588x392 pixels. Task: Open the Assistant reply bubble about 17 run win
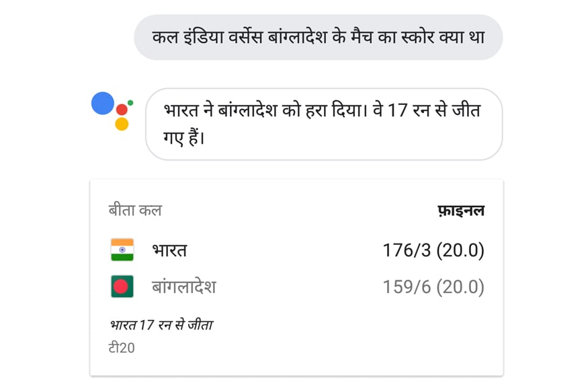324,124
